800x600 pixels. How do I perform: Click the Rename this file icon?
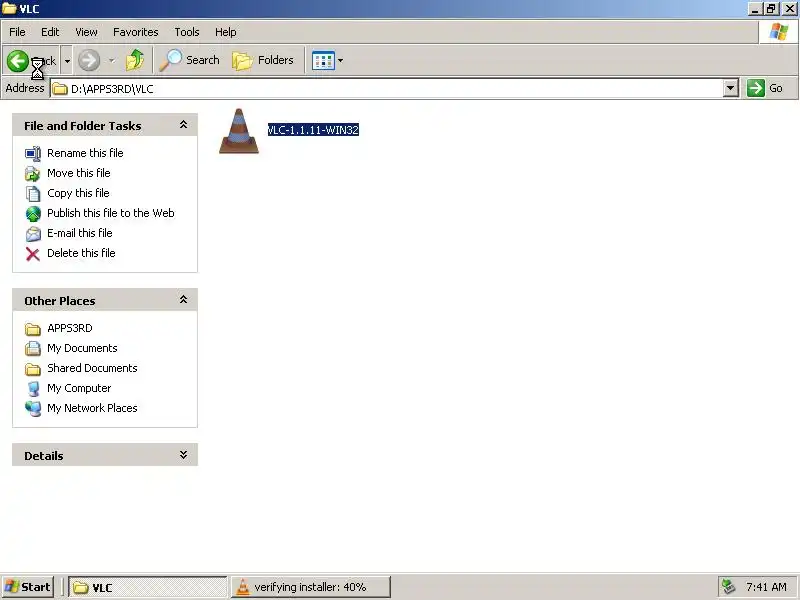[33, 154]
